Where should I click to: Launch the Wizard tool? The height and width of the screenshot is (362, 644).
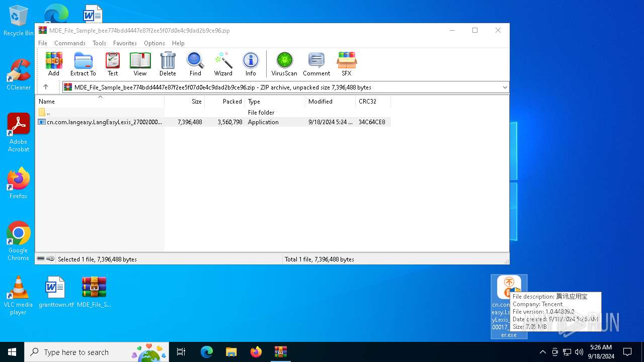click(x=223, y=64)
